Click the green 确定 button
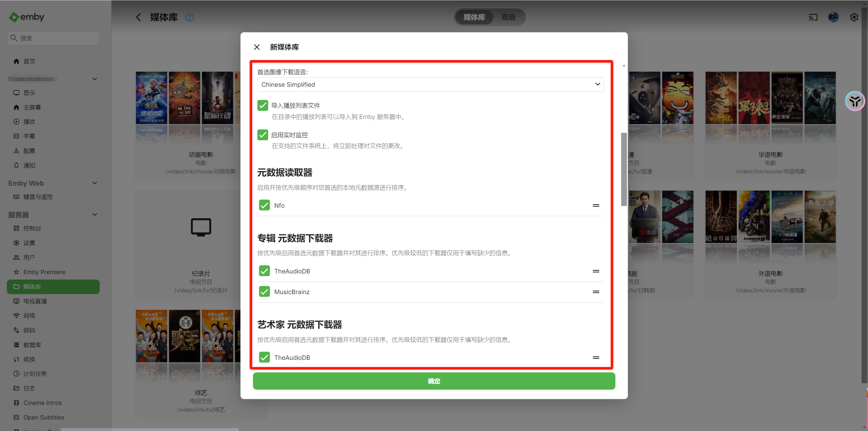Image resolution: width=868 pixels, height=431 pixels. 434,381
